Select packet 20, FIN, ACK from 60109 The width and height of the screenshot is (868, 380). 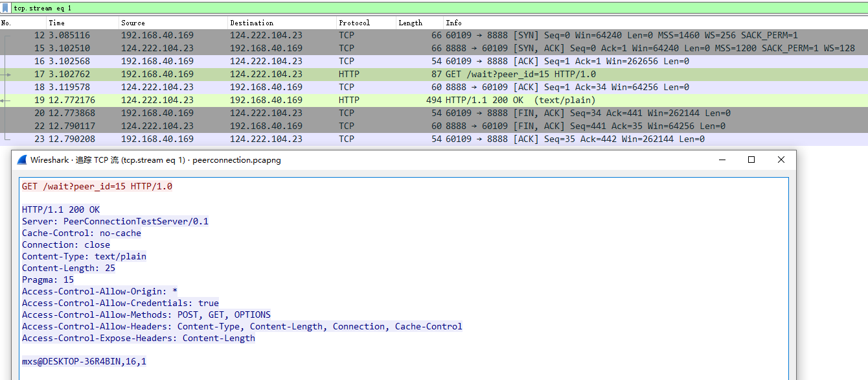(x=434, y=113)
